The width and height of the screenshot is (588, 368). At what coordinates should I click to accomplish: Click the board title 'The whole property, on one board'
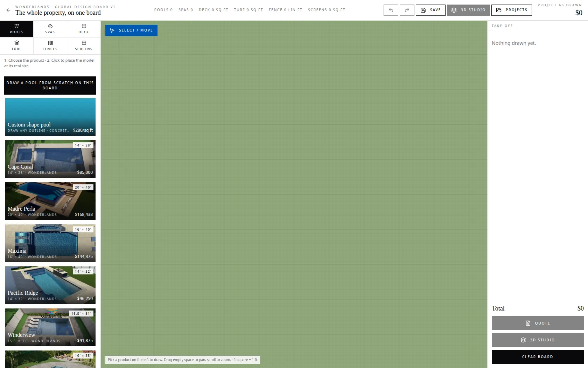click(x=58, y=13)
